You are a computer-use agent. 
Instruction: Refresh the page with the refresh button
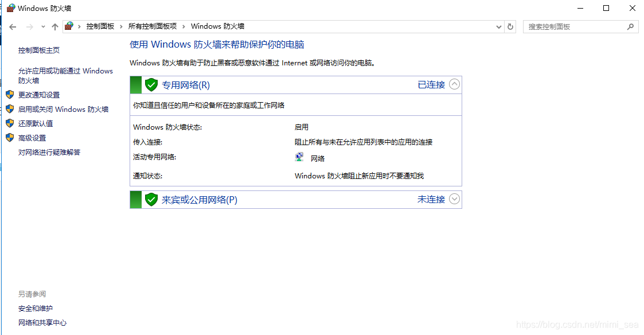pyautogui.click(x=510, y=27)
